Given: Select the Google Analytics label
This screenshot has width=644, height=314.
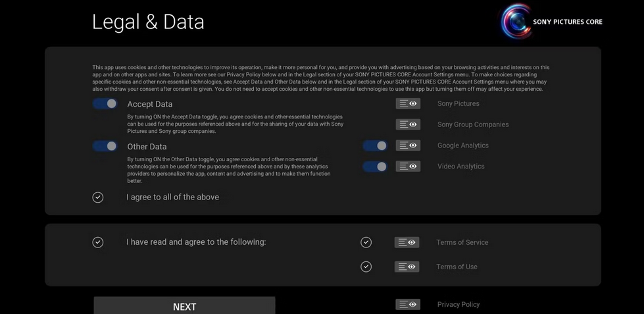Looking at the screenshot, I should coord(463,145).
